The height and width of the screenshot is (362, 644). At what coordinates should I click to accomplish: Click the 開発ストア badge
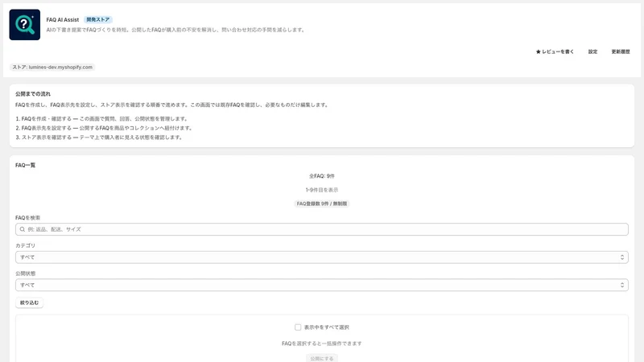tap(97, 19)
